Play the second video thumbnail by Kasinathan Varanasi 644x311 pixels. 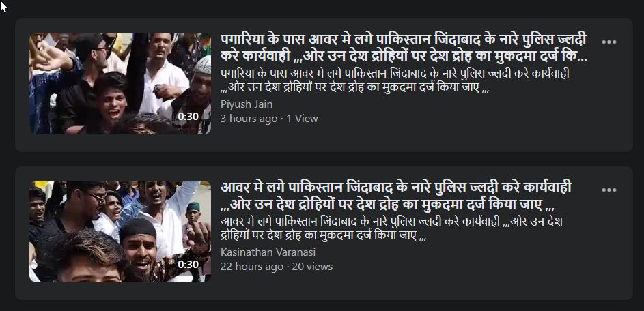(x=120, y=231)
